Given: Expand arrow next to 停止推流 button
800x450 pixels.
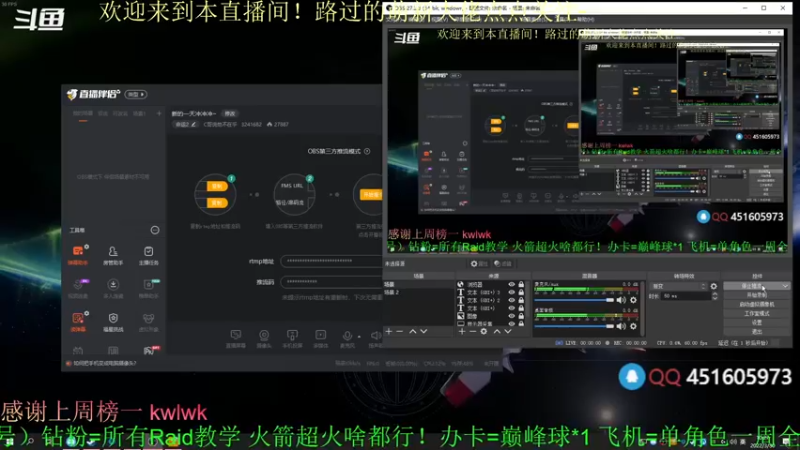Looking at the screenshot, I should pyautogui.click(x=785, y=286).
